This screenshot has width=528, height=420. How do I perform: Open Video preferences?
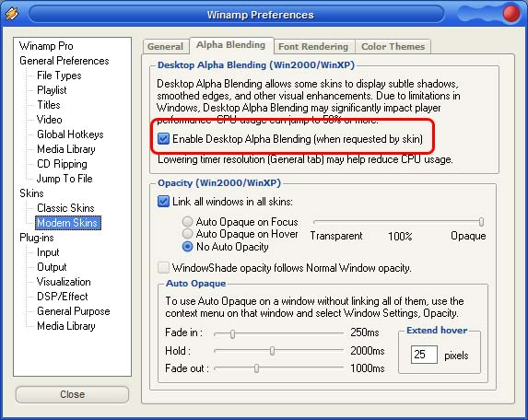click(50, 120)
